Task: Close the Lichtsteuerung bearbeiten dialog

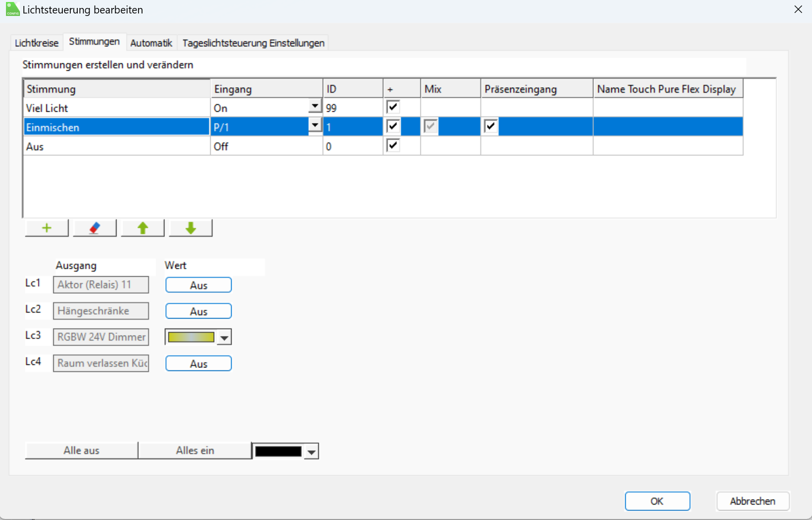Action: click(x=798, y=9)
